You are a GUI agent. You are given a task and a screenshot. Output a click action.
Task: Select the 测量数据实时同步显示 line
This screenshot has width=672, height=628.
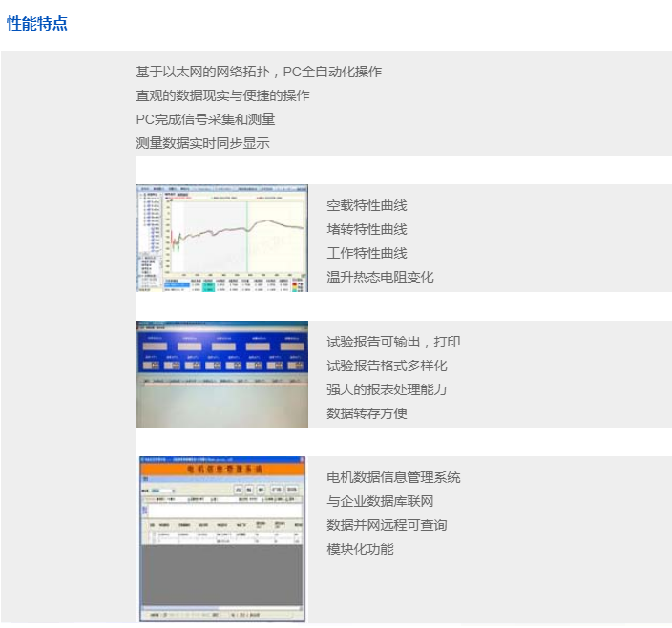pyautogui.click(x=202, y=143)
